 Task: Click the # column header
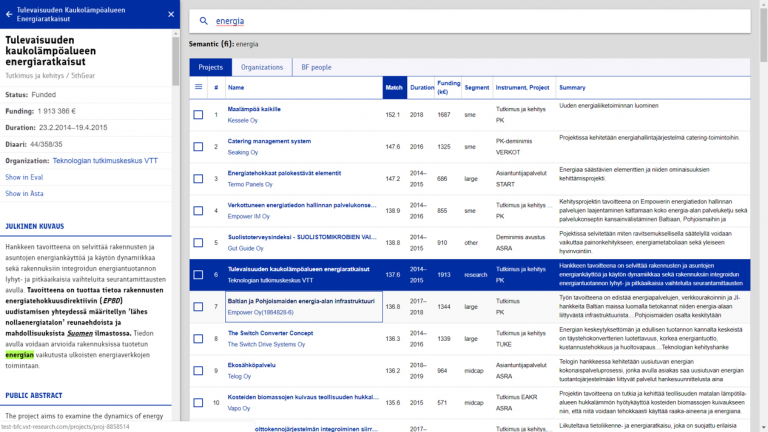(x=216, y=88)
